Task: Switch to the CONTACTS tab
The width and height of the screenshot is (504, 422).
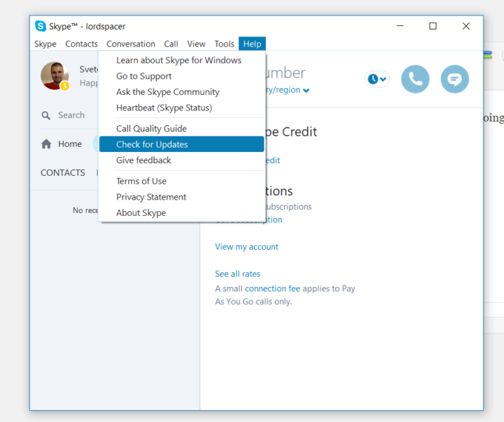Action: pos(63,173)
